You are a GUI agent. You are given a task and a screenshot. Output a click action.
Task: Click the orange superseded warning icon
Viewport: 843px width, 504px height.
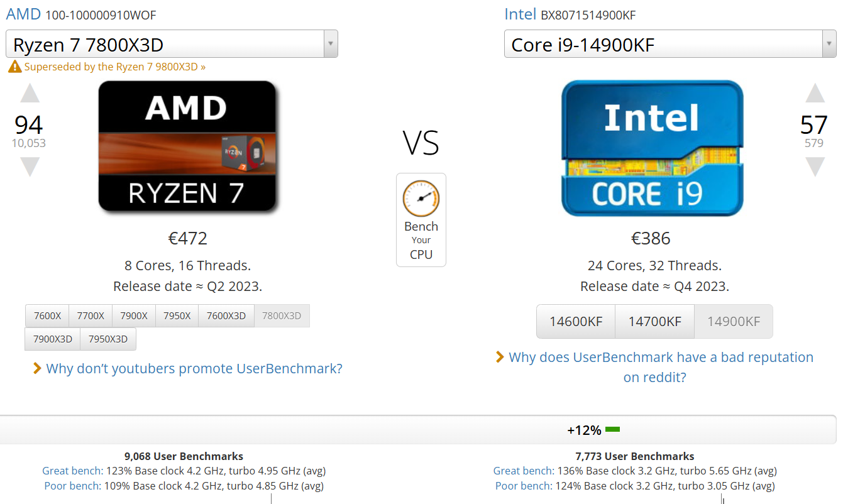[14, 67]
